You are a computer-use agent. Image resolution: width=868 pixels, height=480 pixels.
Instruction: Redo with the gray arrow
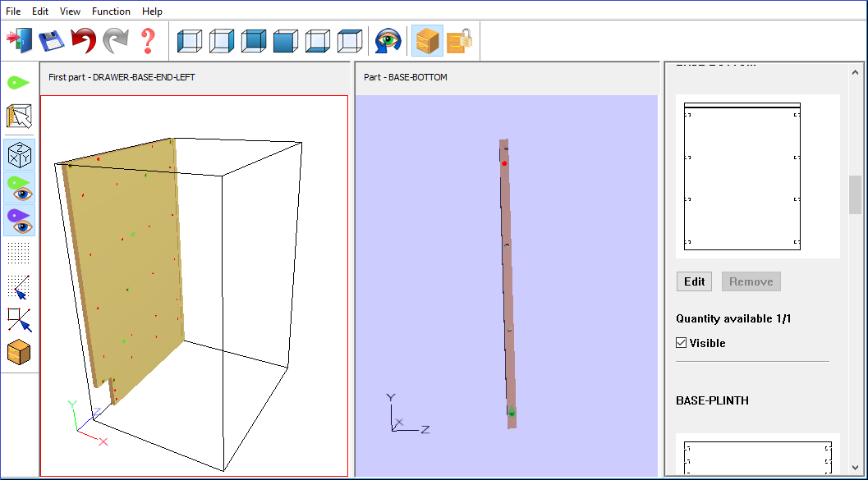(x=115, y=41)
